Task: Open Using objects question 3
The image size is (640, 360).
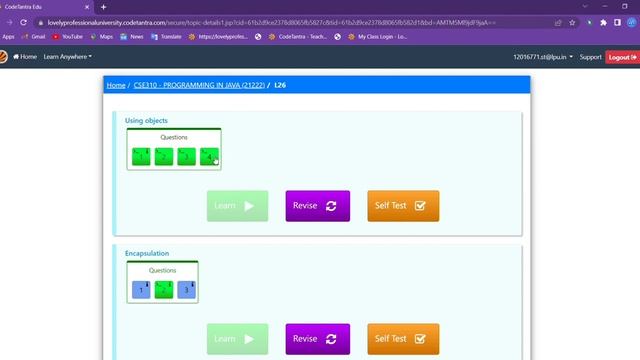Action: click(187, 157)
